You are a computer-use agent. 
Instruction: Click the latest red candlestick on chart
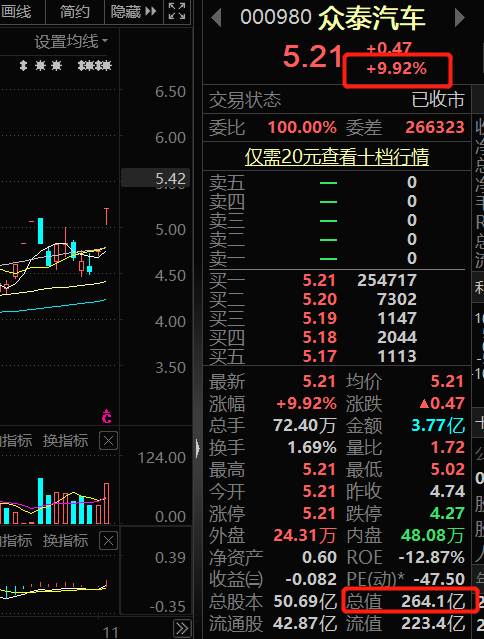coord(106,217)
